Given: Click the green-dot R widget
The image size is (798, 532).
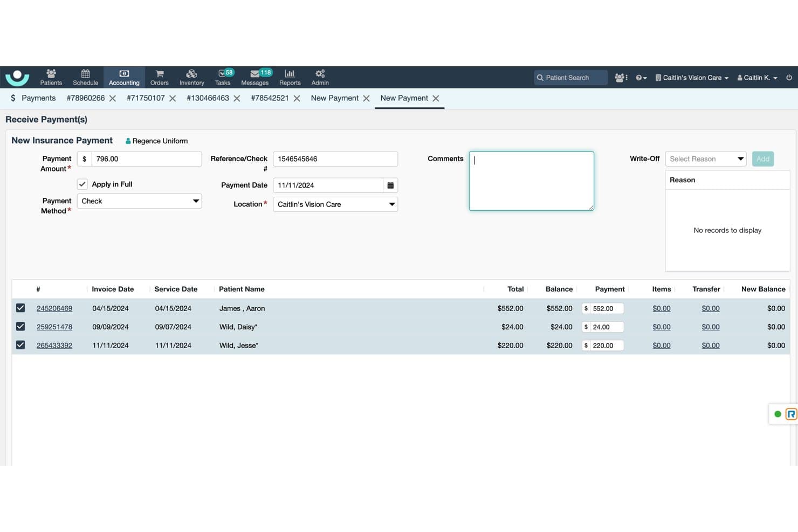Looking at the screenshot, I should pyautogui.click(x=783, y=414).
